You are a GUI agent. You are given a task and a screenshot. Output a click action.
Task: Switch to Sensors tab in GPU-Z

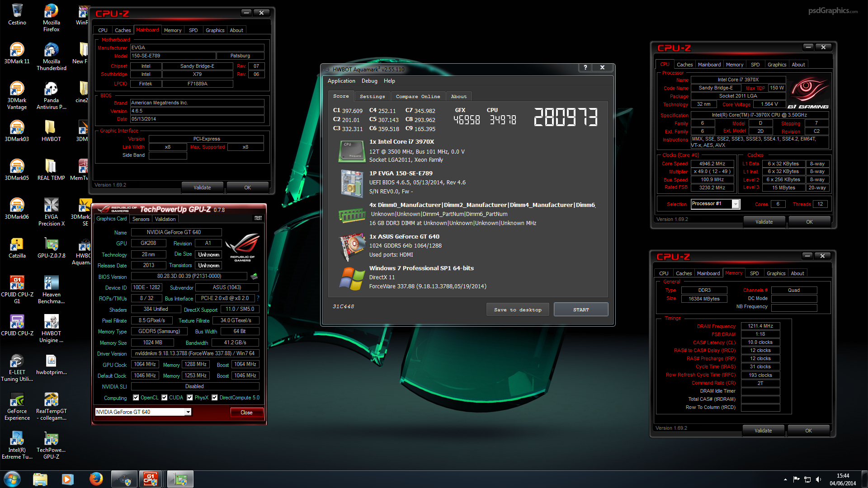point(141,219)
